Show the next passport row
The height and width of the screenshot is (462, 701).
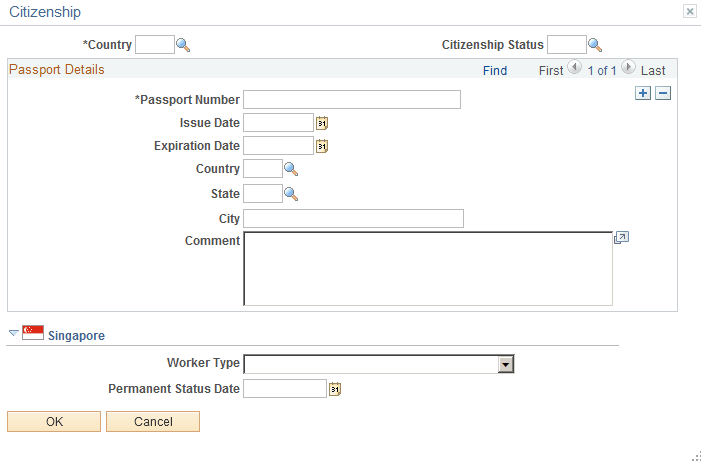628,68
